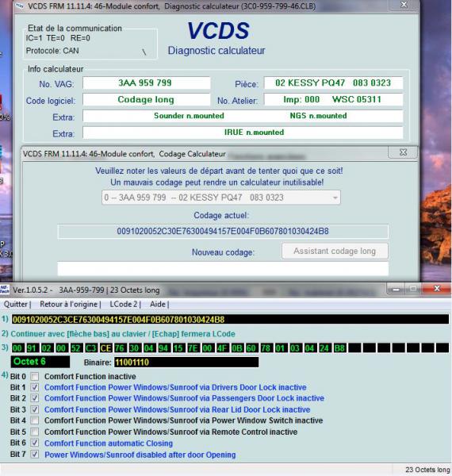Screen dimensions: 452x476
Task: Click the Binaire 11001110 field
Action: (x=186, y=363)
